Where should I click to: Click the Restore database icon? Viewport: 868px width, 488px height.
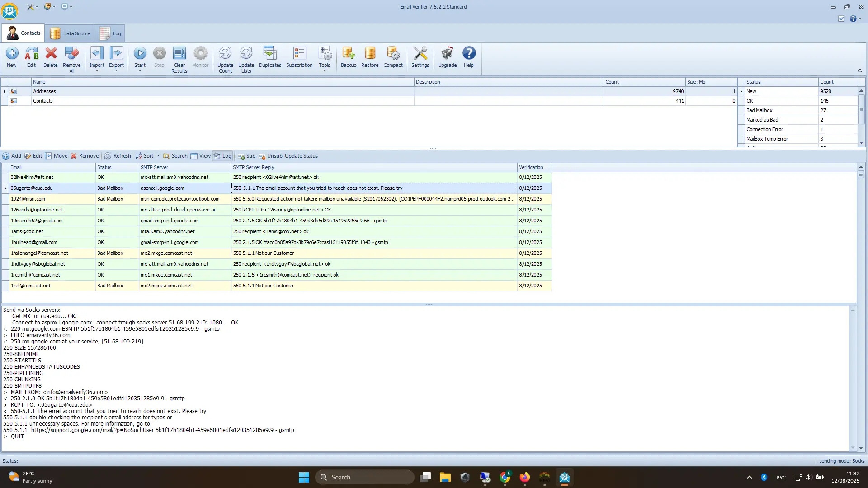pos(370,57)
